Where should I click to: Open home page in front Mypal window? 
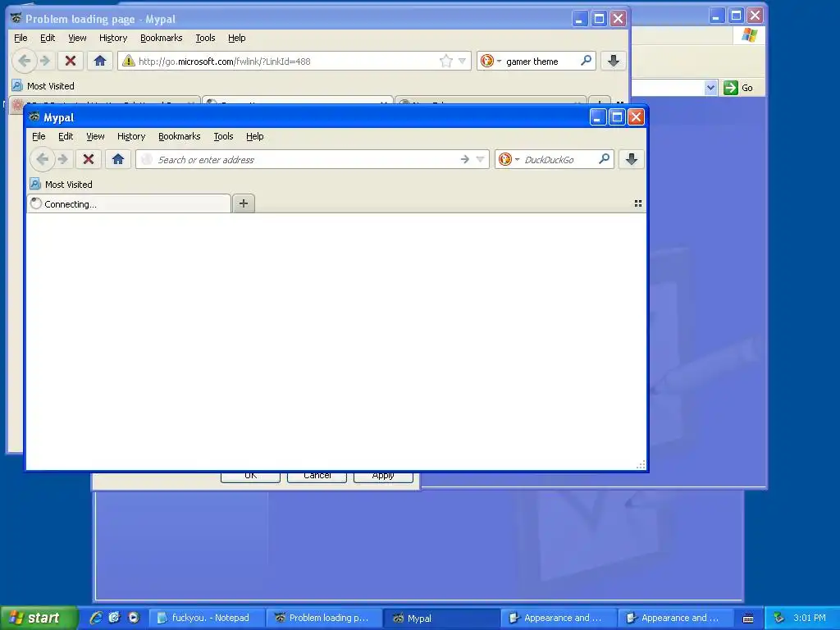(x=118, y=159)
